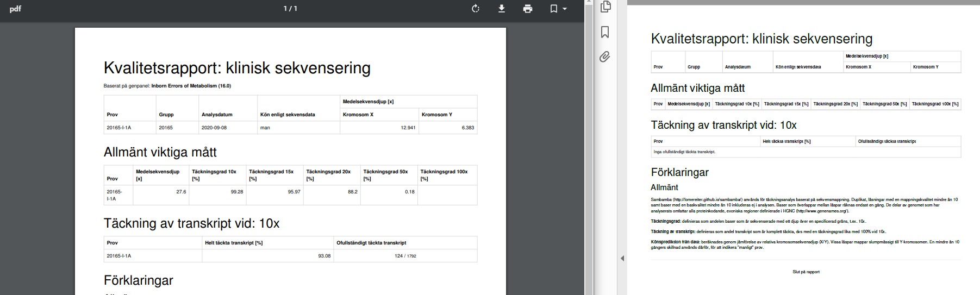Click coverage value '88.2'
Image resolution: width=980 pixels, height=295 pixels.
tap(353, 192)
